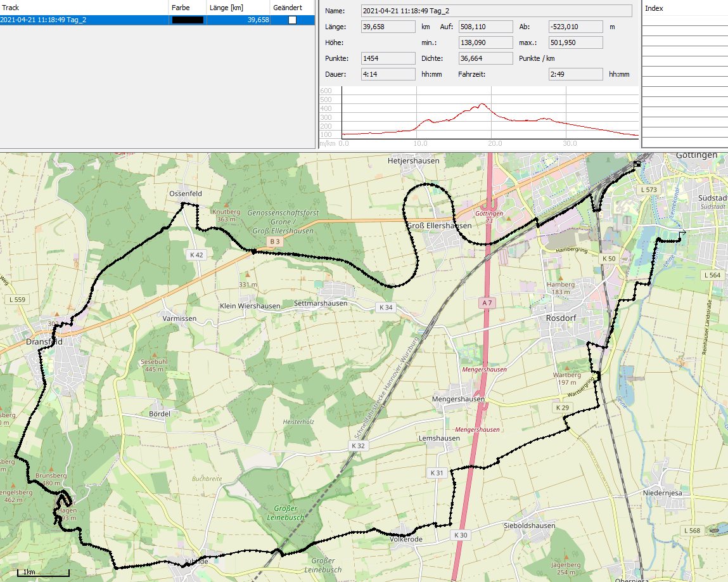Click the black Farbe color swatch
This screenshot has height=582, width=728.
tap(188, 20)
